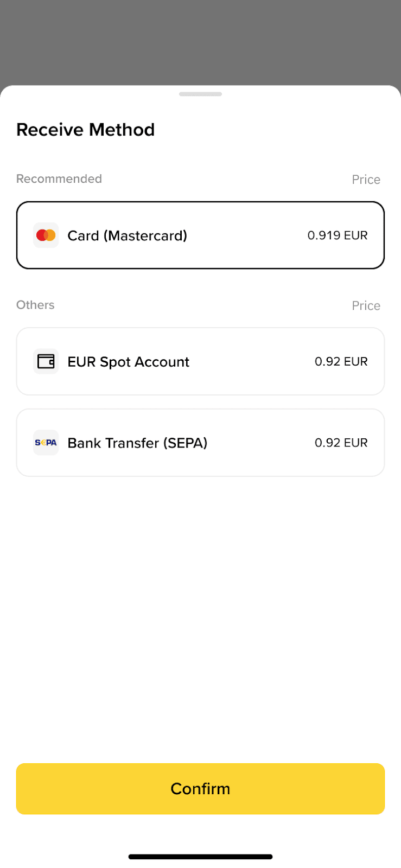The image size is (401, 868).
Task: Click the Receive Method heading
Action: (86, 130)
